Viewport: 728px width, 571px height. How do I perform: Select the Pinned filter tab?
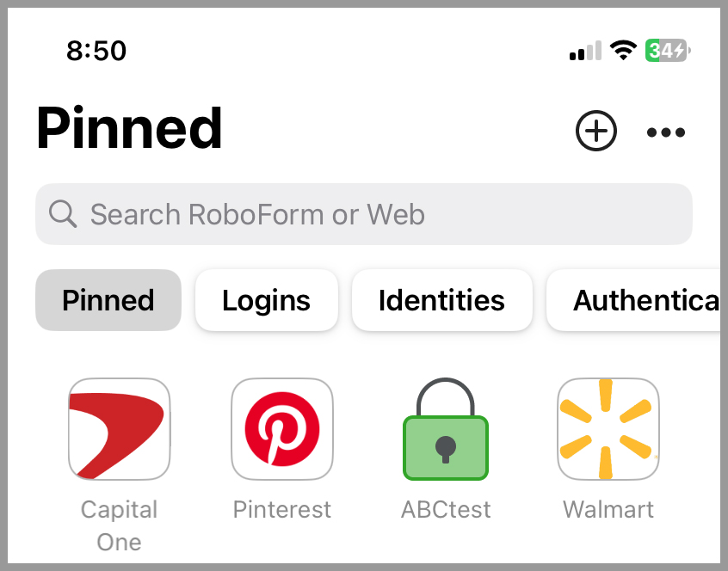coord(108,300)
